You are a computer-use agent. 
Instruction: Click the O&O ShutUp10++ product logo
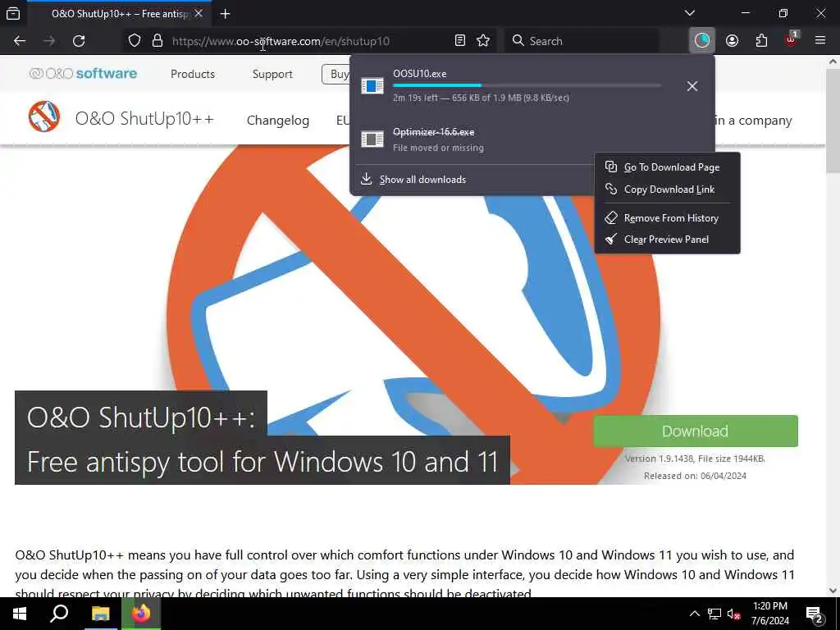tap(44, 116)
